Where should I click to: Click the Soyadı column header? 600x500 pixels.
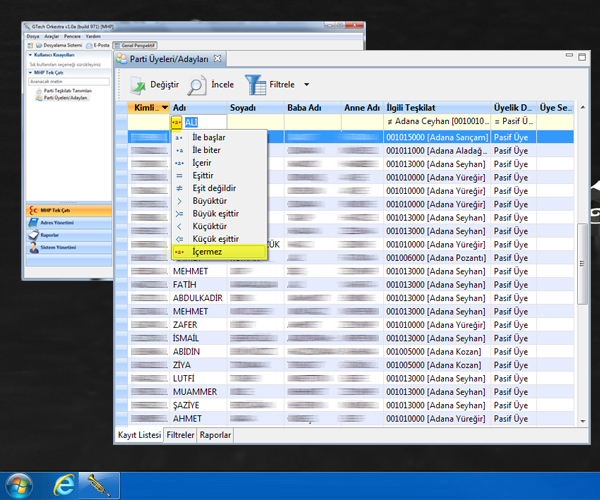click(x=256, y=108)
